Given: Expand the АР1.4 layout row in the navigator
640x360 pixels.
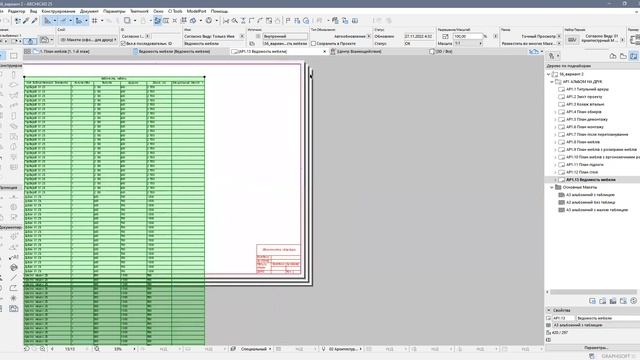Looking at the screenshot, I should 555,112.
